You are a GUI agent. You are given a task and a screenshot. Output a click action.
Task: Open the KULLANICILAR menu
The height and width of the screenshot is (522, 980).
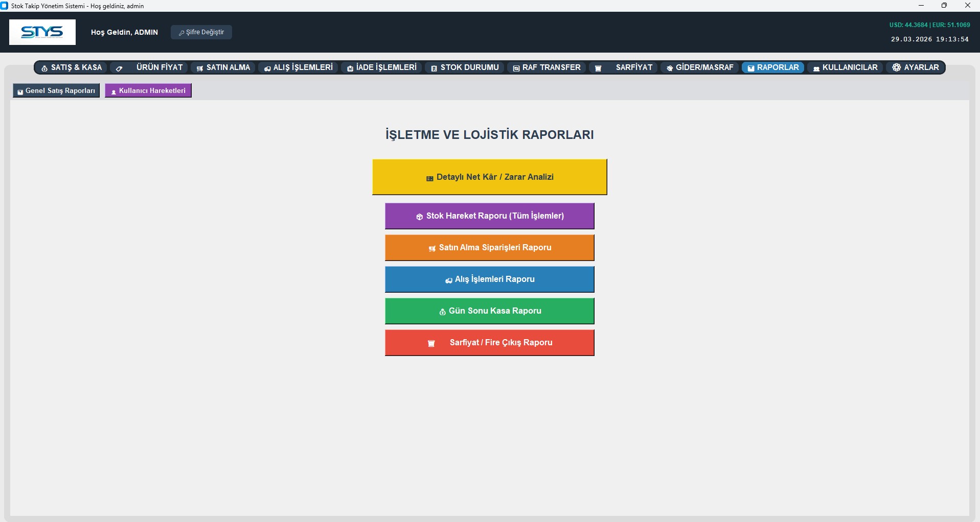click(845, 67)
